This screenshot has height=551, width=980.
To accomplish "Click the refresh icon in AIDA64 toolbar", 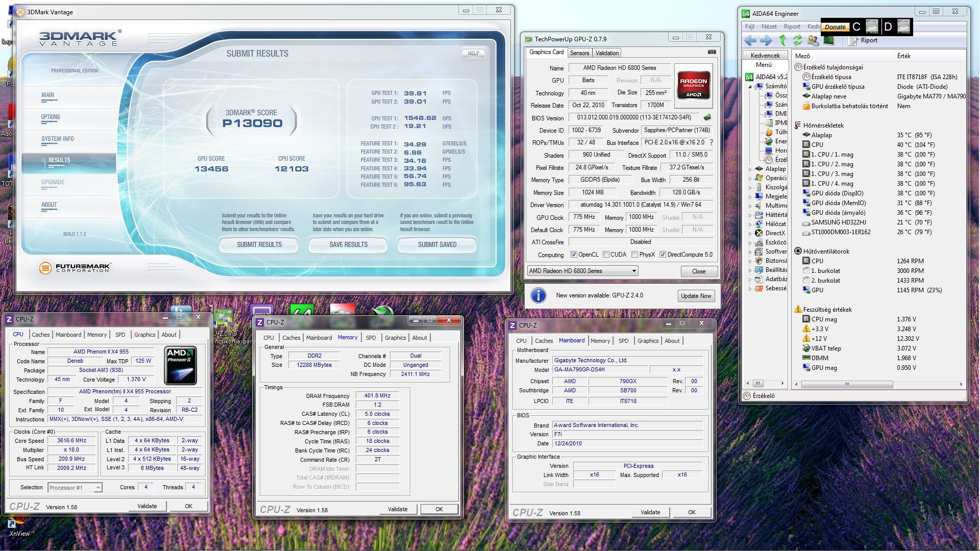I will pos(797,40).
